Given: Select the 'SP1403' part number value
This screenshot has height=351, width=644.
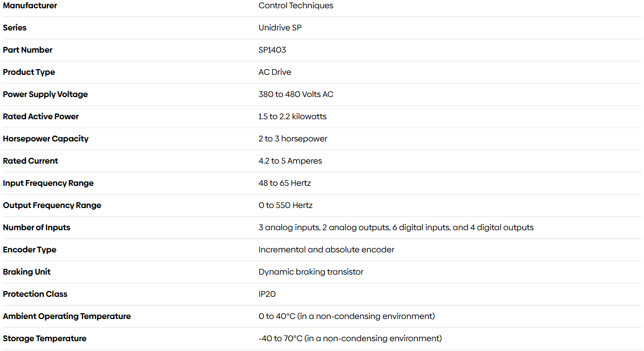Looking at the screenshot, I should [272, 50].
